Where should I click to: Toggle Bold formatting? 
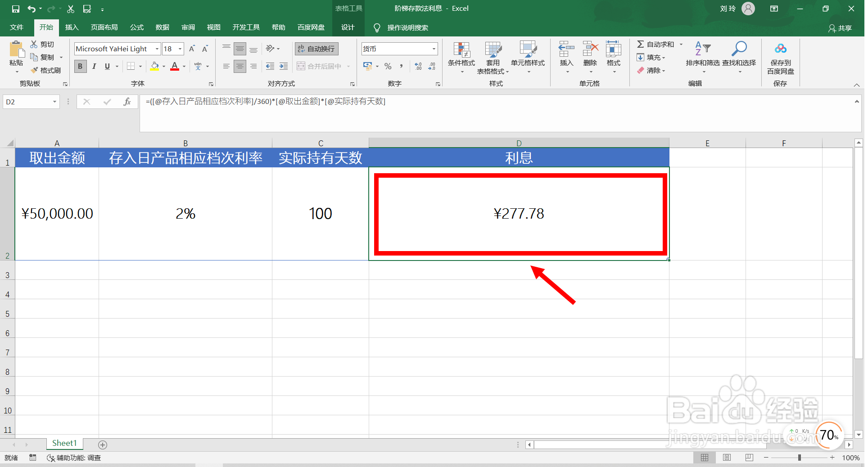coord(80,66)
